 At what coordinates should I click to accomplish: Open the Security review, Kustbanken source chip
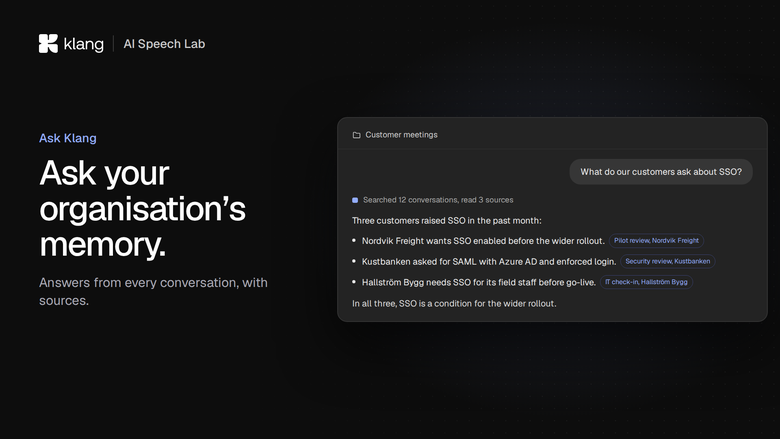click(x=668, y=262)
